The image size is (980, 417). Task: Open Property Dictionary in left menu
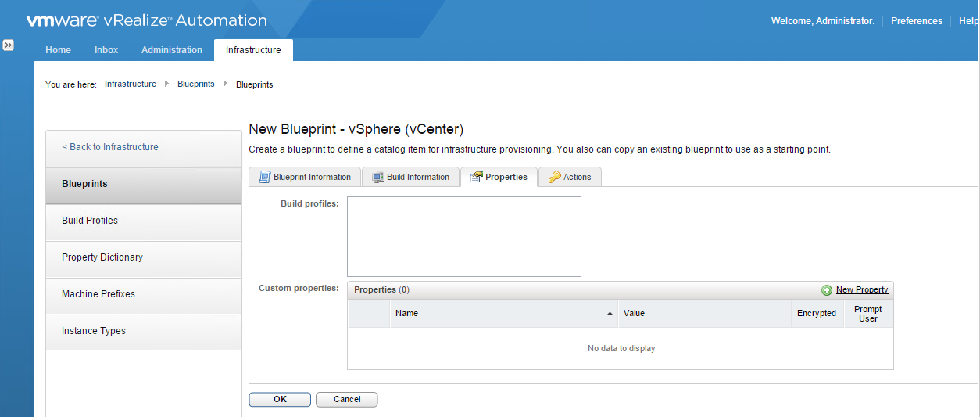pyautogui.click(x=144, y=257)
